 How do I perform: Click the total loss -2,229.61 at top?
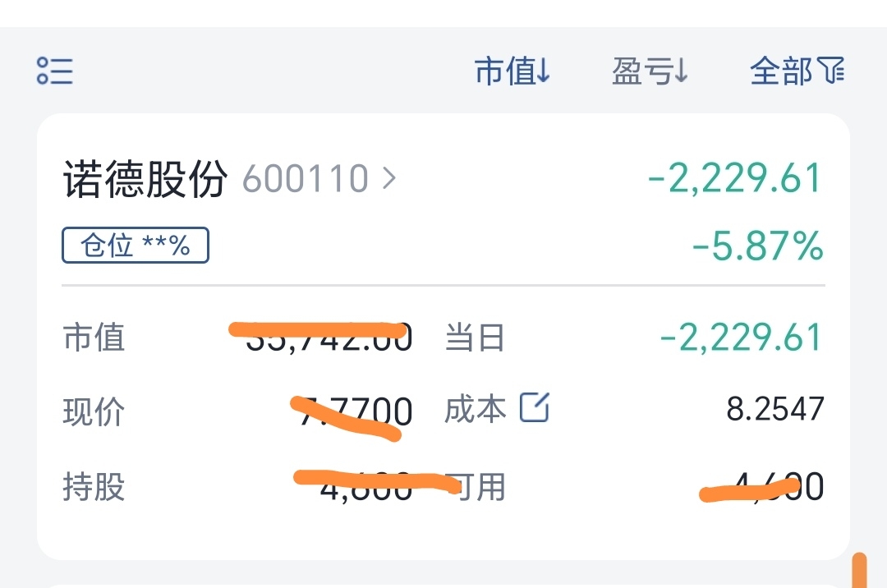pyautogui.click(x=735, y=177)
